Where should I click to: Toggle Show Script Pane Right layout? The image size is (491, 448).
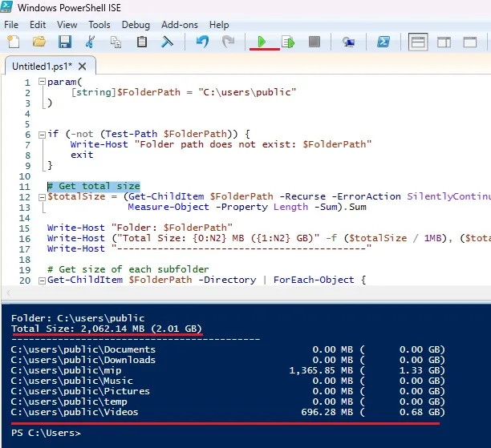click(x=444, y=42)
